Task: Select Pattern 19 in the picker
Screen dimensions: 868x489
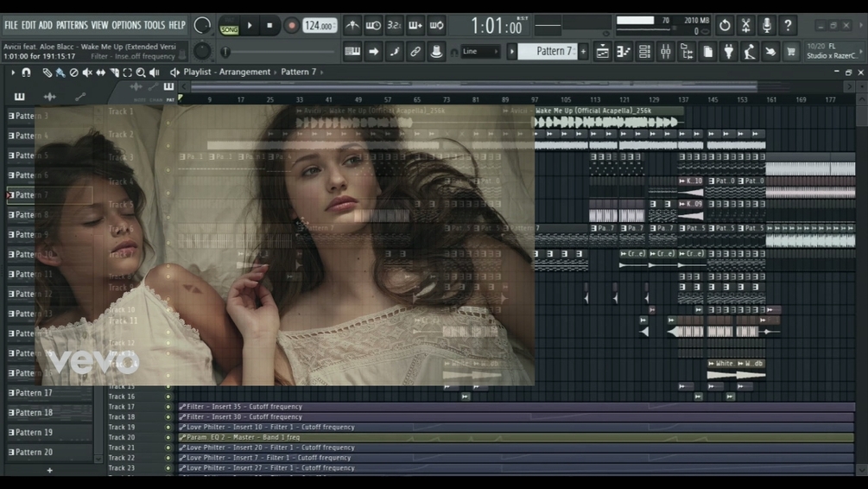Action: 49,432
